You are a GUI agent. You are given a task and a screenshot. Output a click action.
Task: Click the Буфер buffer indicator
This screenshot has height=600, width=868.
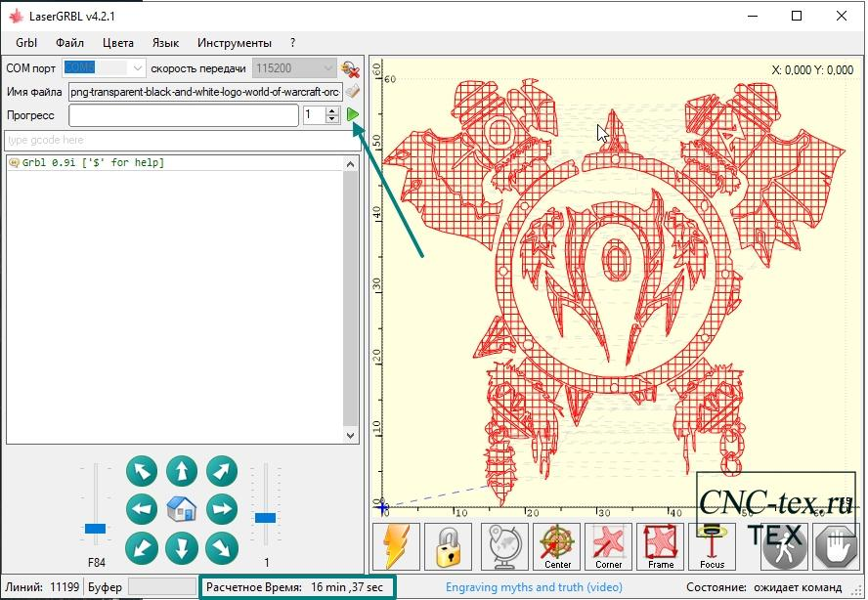(x=162, y=586)
